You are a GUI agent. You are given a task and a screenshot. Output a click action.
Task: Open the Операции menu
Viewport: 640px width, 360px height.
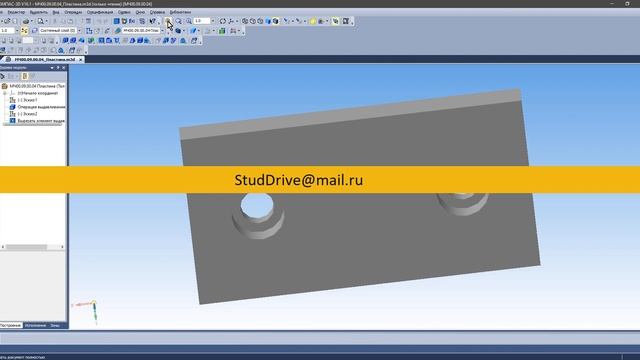pos(73,12)
